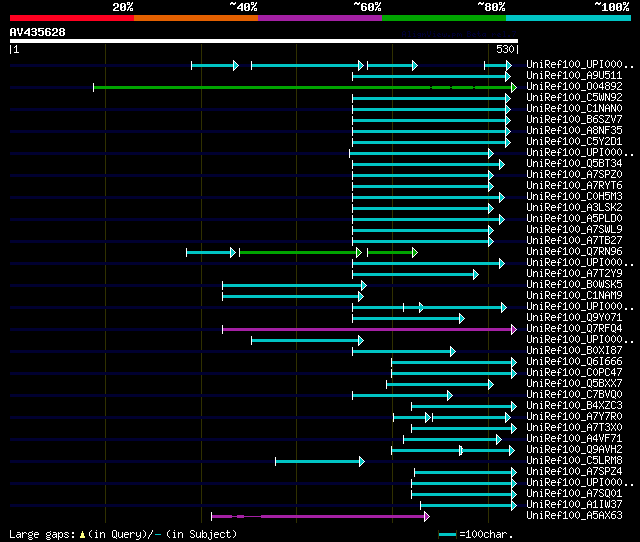Select the UniRef100_A4VF71 label

[x=574, y=439]
